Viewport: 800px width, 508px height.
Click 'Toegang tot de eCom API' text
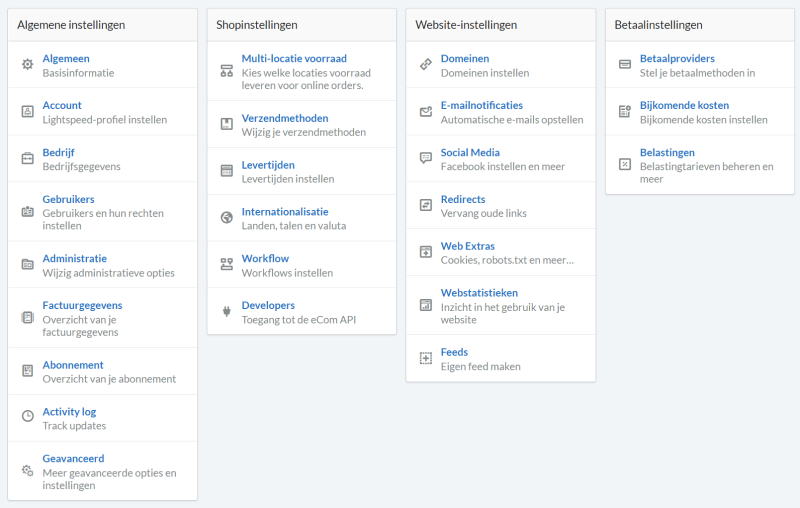pos(298,320)
